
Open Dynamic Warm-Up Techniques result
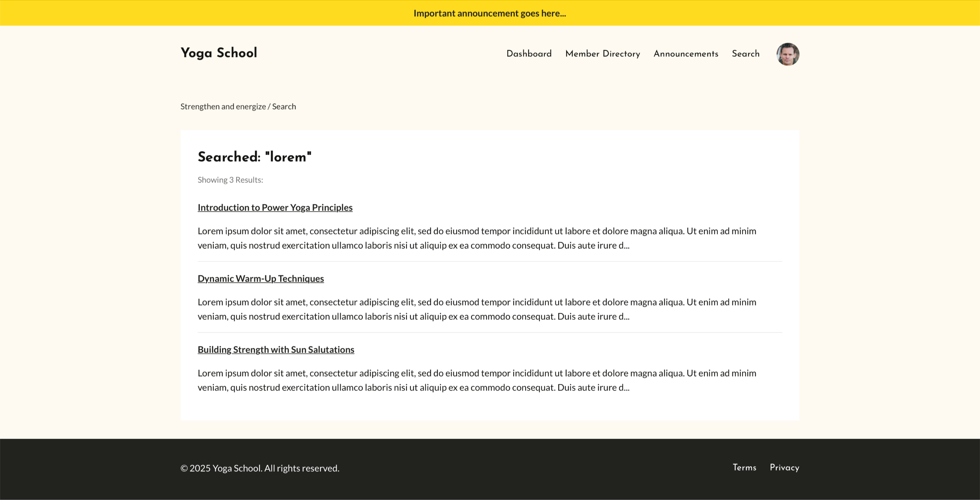pos(261,279)
